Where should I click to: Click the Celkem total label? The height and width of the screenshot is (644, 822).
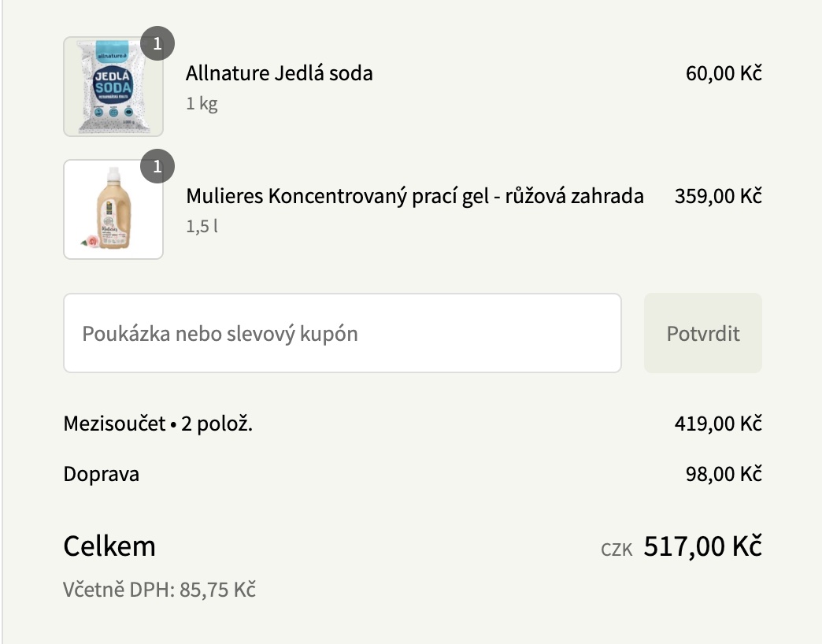pyautogui.click(x=109, y=546)
